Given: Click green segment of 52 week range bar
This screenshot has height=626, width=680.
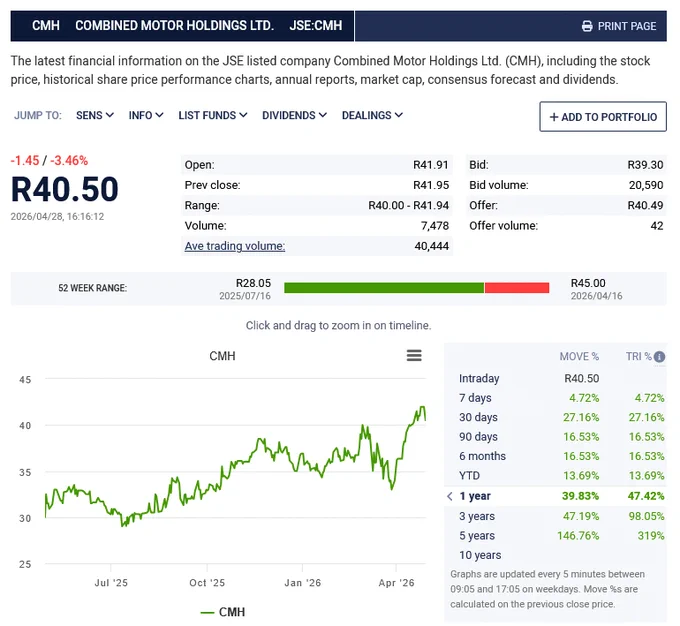Looking at the screenshot, I should (384, 288).
